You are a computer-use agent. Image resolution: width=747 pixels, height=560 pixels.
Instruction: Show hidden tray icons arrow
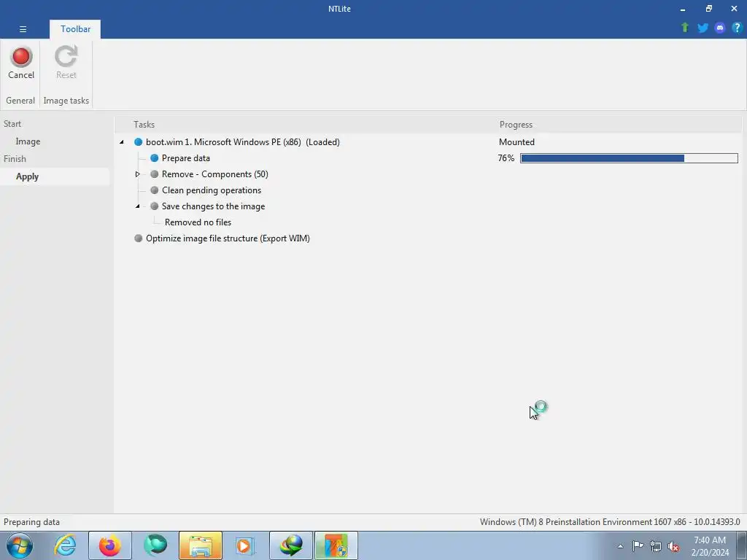(620, 546)
